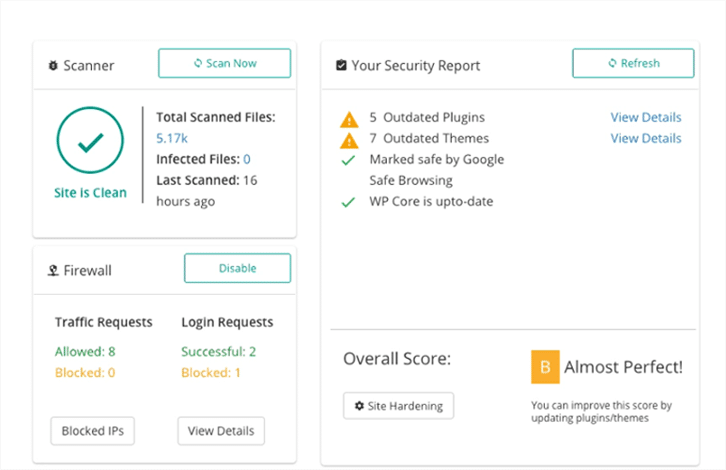Refresh the security report
The image size is (726, 470).
633,63
